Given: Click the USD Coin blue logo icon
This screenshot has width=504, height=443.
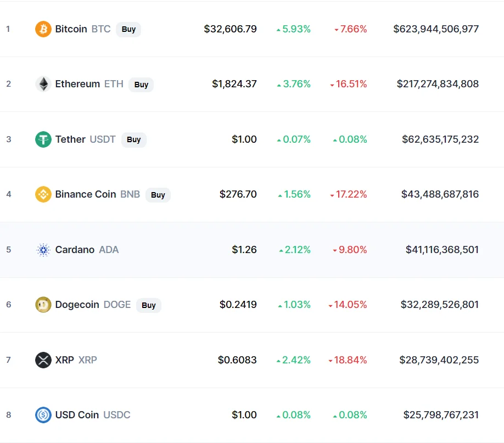Looking at the screenshot, I should click(x=43, y=414).
